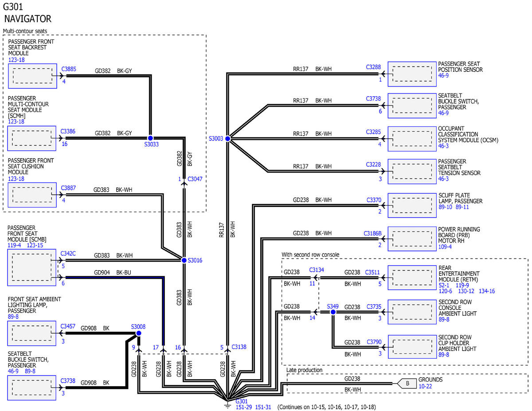This screenshot has height=411, width=532.
Task: Click the GROUNDS label
Action: [x=430, y=380]
